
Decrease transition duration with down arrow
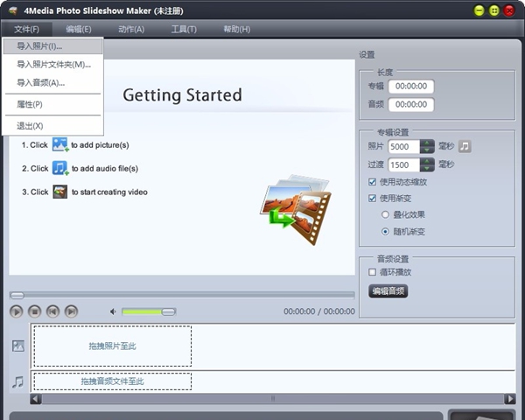pyautogui.click(x=427, y=168)
